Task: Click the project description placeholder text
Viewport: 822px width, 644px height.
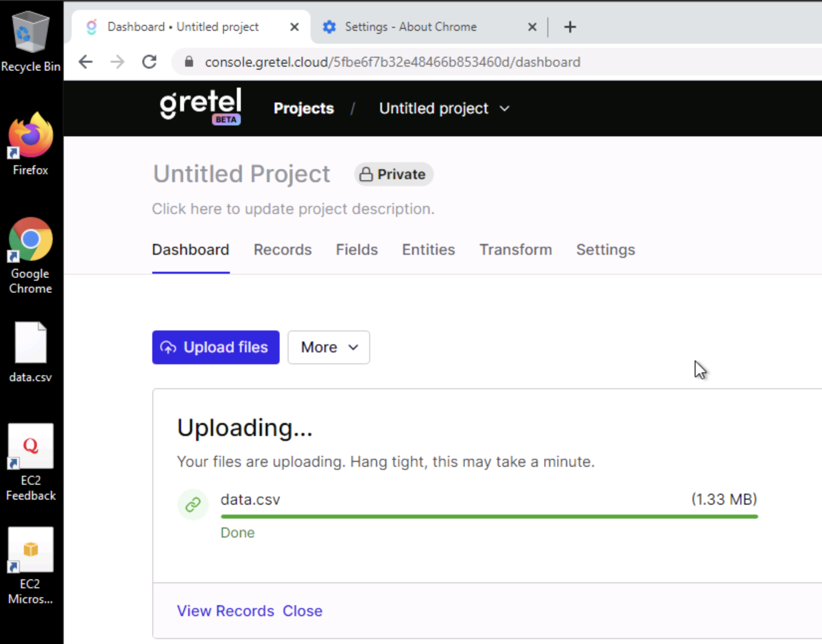Action: pyautogui.click(x=293, y=209)
